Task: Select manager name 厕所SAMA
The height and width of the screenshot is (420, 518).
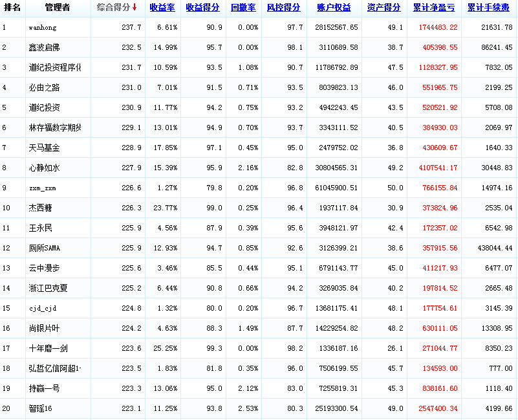Action: coord(44,248)
